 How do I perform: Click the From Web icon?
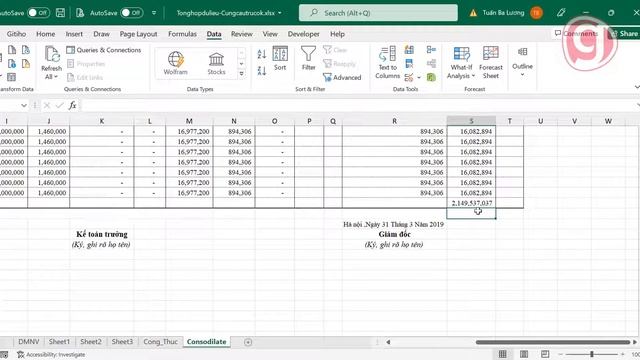click(12, 63)
